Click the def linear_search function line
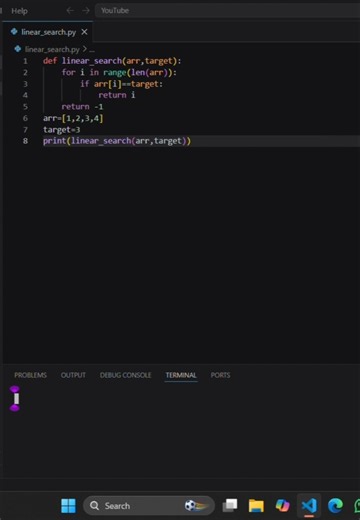This screenshot has height=520, width=360. [112, 61]
